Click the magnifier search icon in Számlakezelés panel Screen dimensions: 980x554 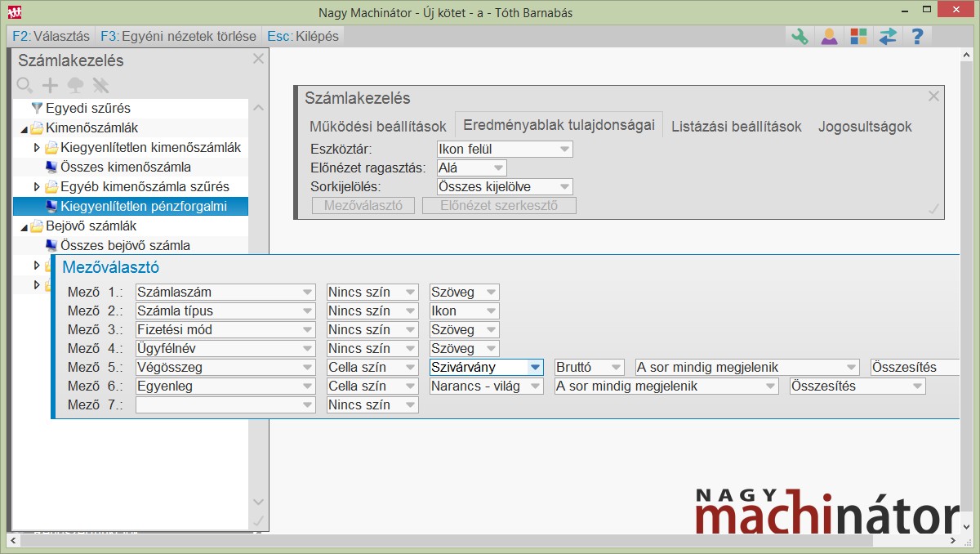click(25, 85)
